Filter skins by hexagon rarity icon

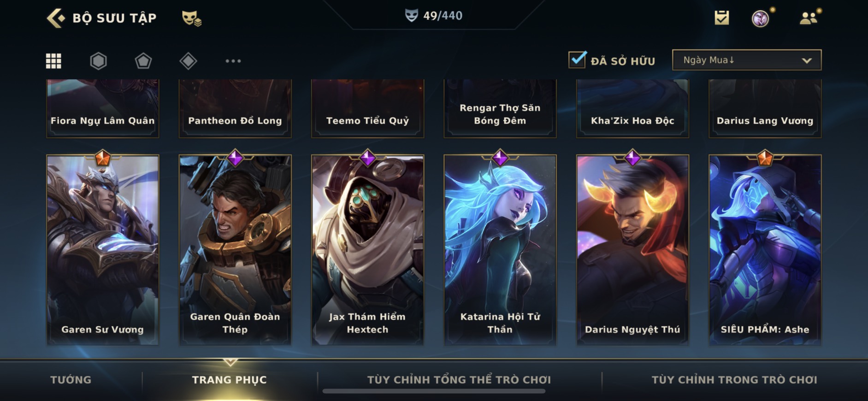point(98,61)
